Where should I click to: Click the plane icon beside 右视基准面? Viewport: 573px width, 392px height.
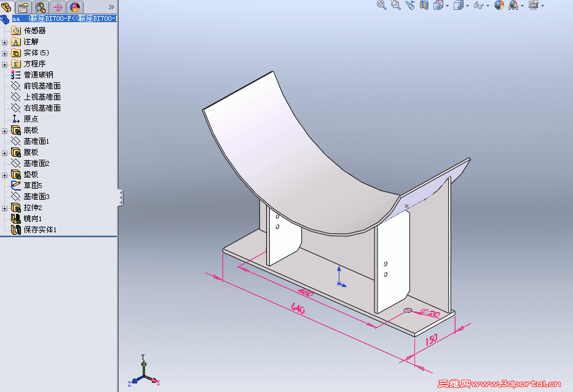pyautogui.click(x=16, y=108)
